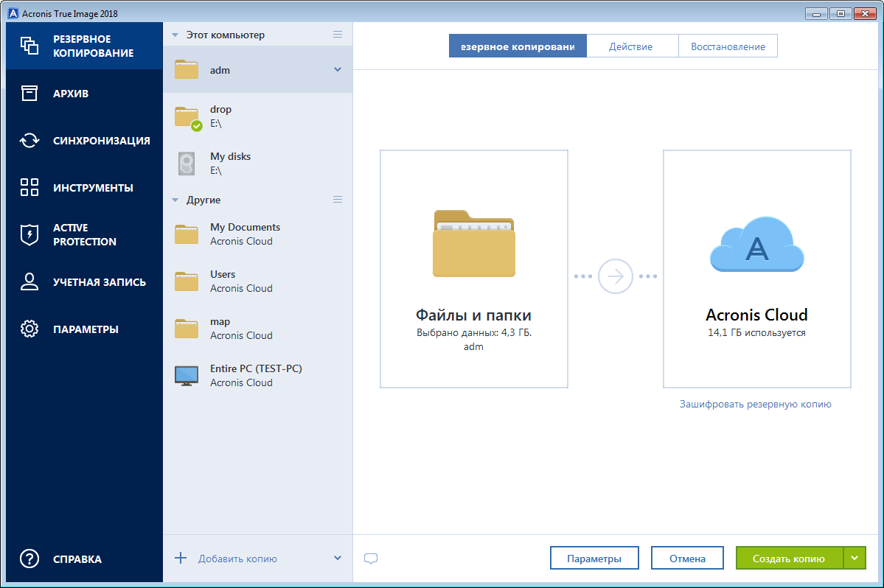884x588 pixels.
Task: Click the My Documents folder icon
Action: (x=186, y=234)
